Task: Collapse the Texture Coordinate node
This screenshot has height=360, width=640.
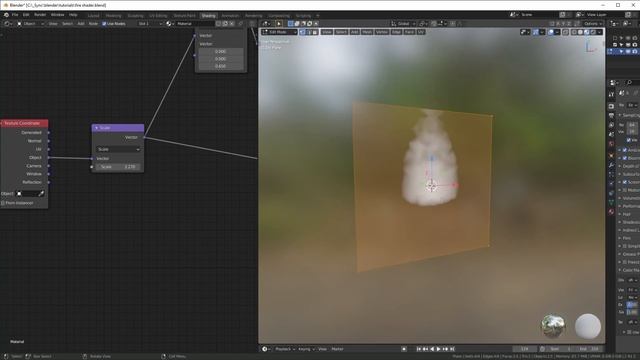Action: click(2, 123)
